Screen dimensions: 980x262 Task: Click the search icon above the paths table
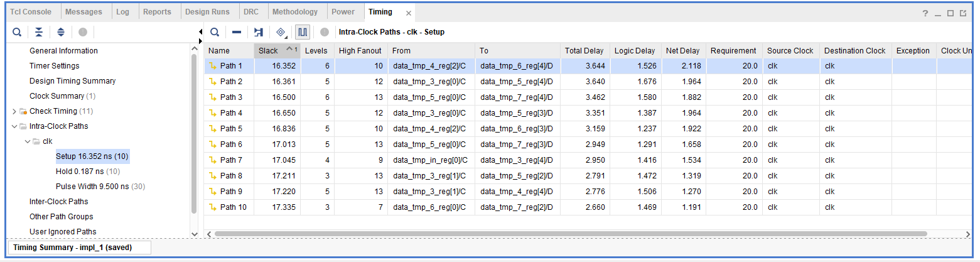pos(215,32)
